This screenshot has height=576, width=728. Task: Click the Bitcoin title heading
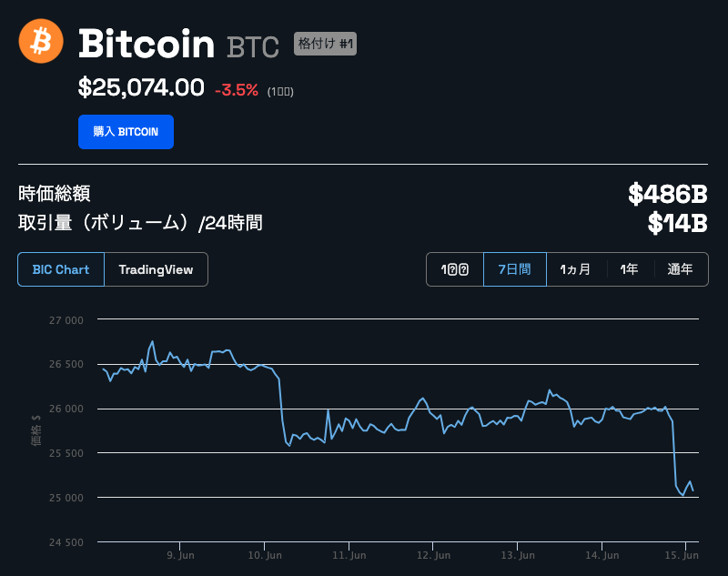point(147,44)
